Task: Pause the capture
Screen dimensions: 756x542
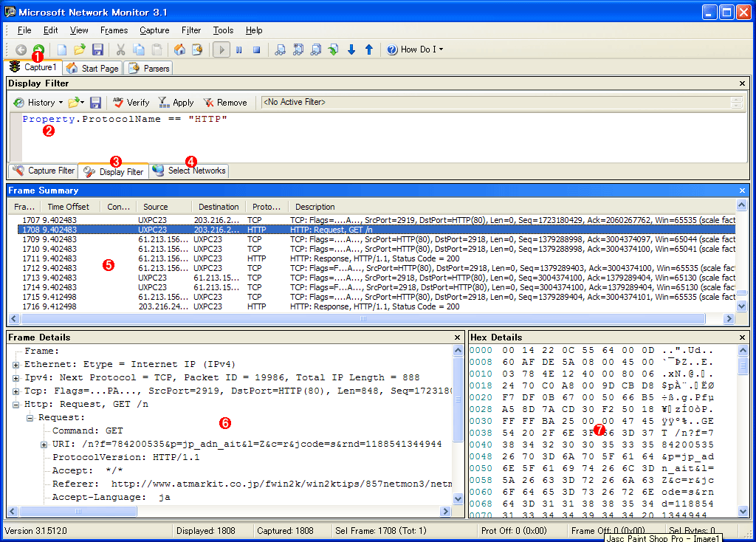Action: pos(239,49)
